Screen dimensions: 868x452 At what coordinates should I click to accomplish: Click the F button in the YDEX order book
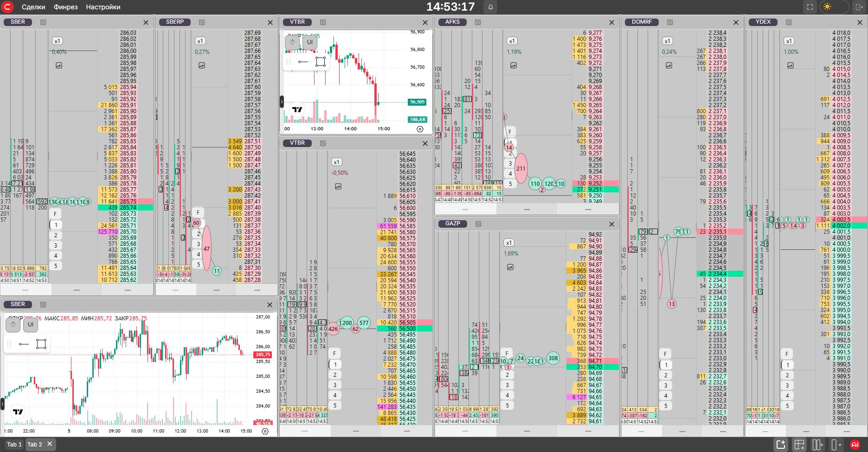coord(787,354)
